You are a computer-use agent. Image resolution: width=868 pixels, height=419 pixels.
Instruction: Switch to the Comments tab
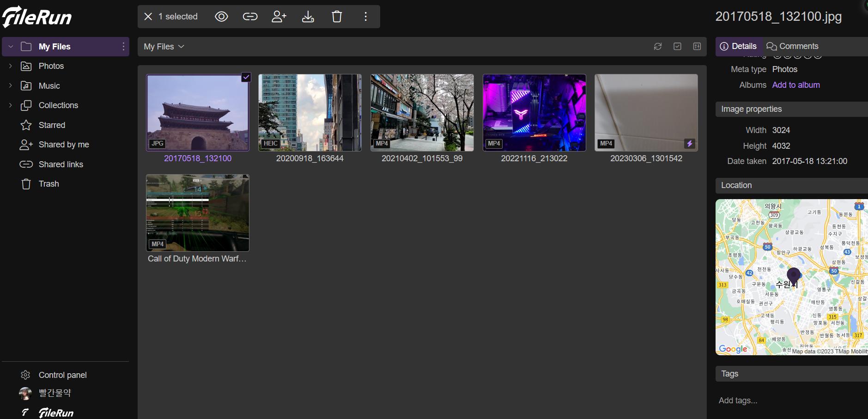pyautogui.click(x=792, y=46)
